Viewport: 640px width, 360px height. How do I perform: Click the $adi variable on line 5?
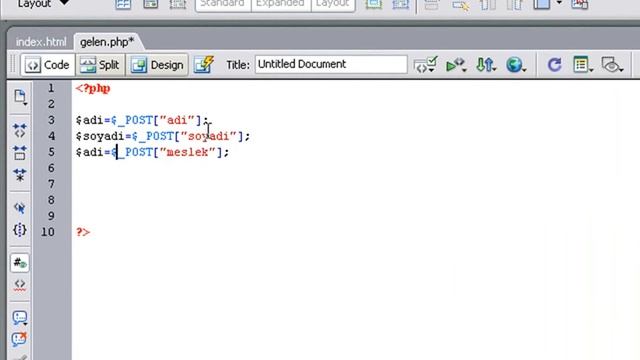(89, 152)
